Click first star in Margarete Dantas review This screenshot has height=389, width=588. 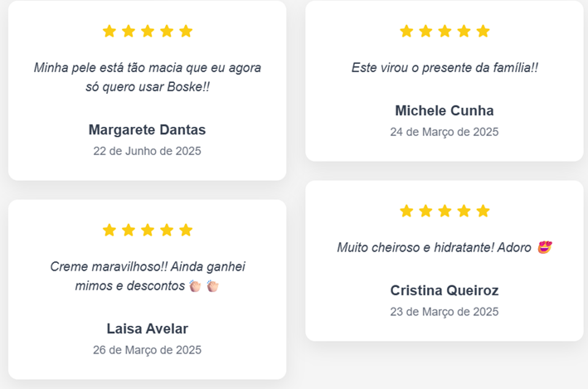(109, 32)
